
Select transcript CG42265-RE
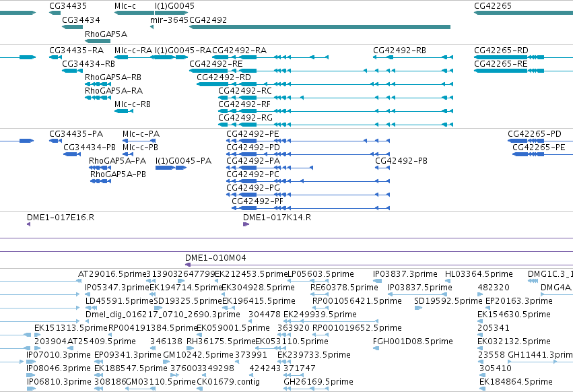coord(523,71)
